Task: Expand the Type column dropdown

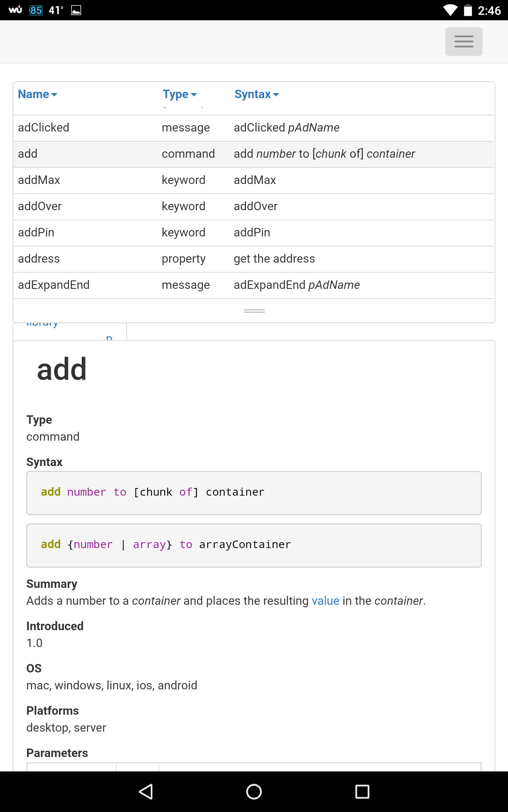Action: tap(179, 94)
